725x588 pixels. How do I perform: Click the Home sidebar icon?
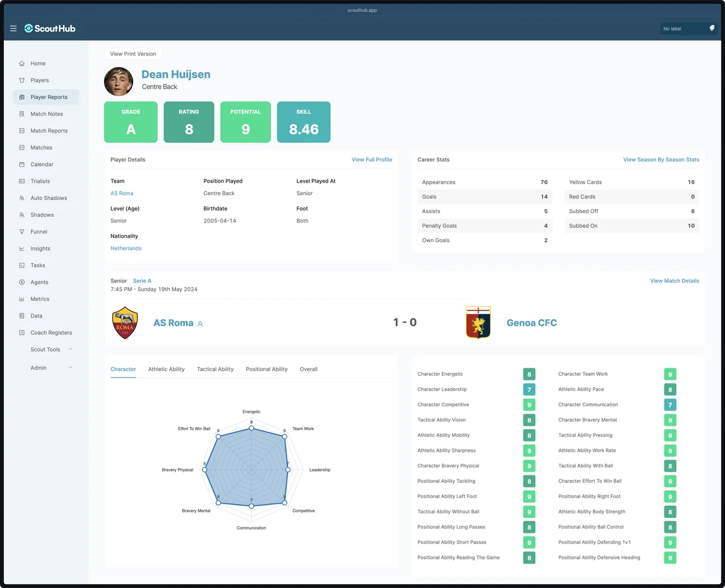tap(22, 64)
